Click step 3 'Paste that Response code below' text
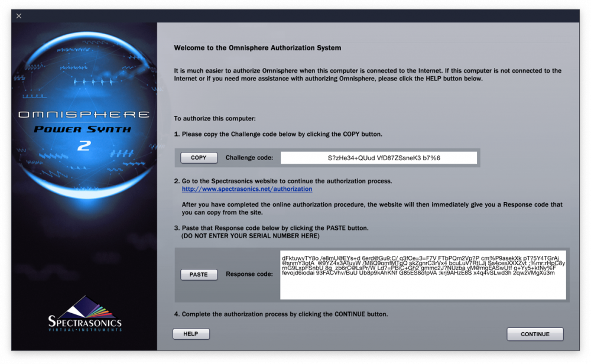 click(271, 228)
